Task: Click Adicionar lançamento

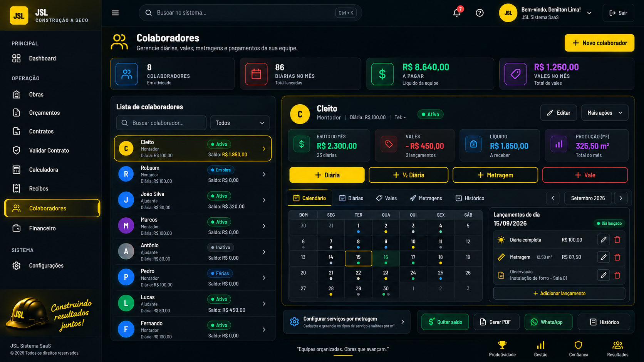Action: point(559,293)
